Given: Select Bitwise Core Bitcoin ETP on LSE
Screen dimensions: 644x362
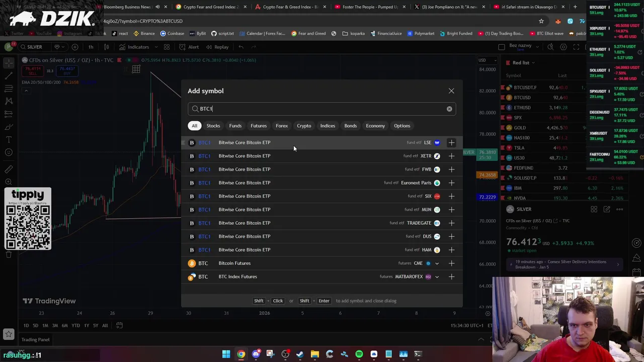Looking at the screenshot, I should pyautogui.click(x=322, y=143).
